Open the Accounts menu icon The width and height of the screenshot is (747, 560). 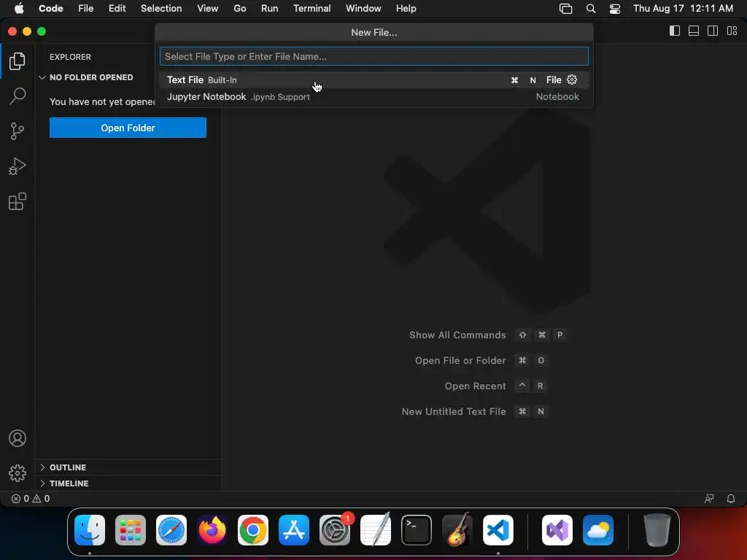(x=18, y=438)
